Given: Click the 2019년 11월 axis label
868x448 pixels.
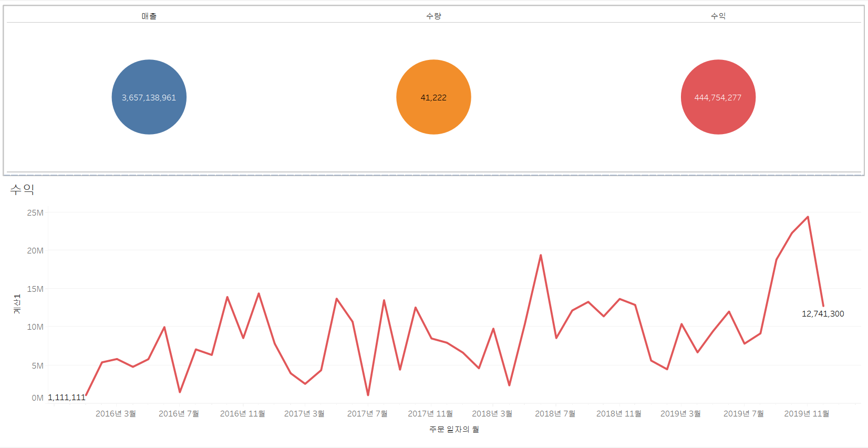Looking at the screenshot, I should [807, 414].
